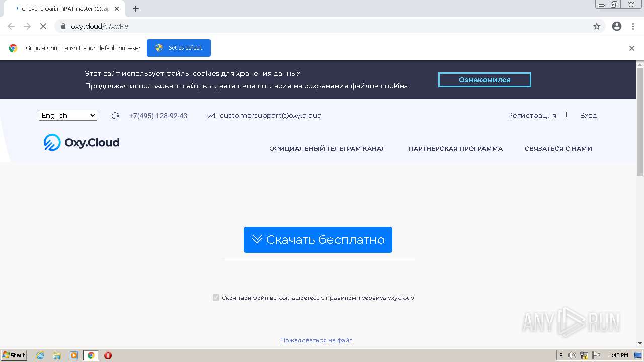Open the Chrome profile avatar
The height and width of the screenshot is (362, 644).
(x=617, y=26)
